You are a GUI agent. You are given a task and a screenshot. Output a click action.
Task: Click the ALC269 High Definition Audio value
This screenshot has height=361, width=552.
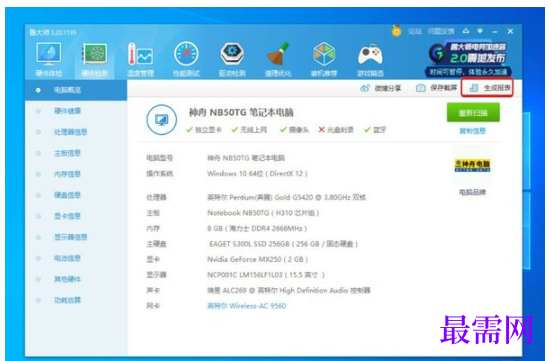point(289,291)
